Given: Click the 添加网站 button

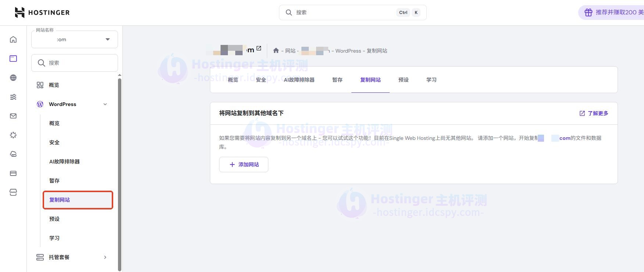Looking at the screenshot, I should [x=244, y=165].
